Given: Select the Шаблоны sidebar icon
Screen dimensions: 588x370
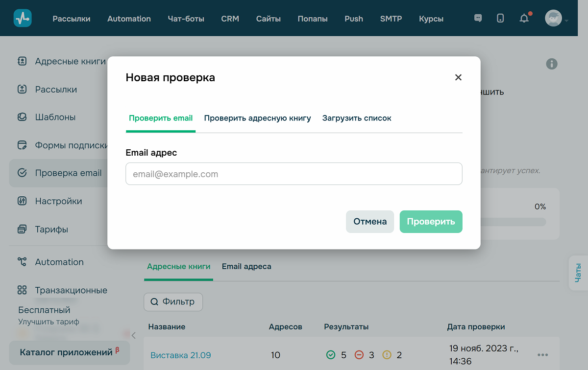Looking at the screenshot, I should 22,117.
